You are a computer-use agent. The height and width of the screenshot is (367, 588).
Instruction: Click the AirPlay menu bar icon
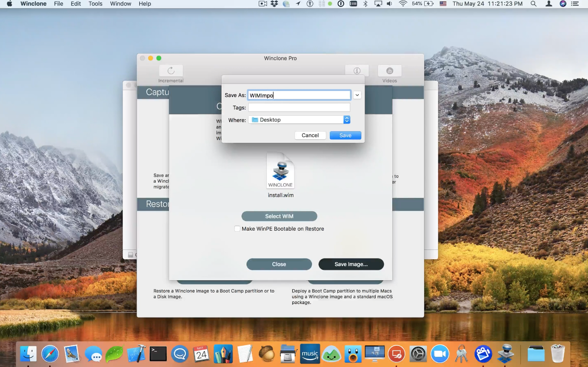[x=378, y=4]
